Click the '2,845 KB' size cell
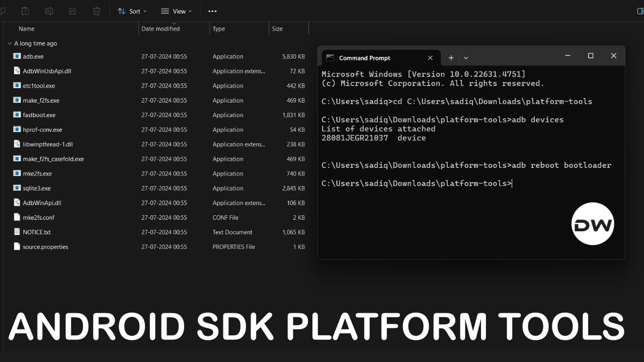This screenshot has height=362, width=644. 293,188
